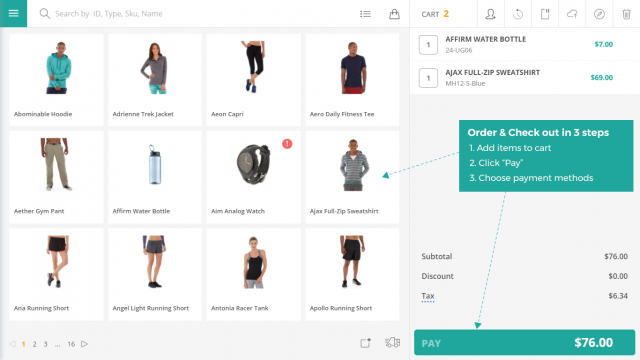Screen dimensions: 640x360
Task: Go to products page 1
Action: tap(24, 344)
